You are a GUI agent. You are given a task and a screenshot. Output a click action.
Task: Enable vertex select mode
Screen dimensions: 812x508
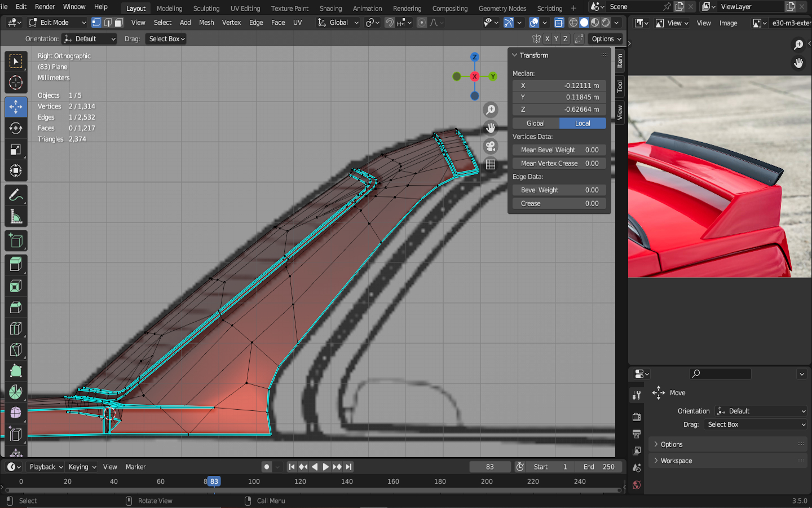[96, 23]
